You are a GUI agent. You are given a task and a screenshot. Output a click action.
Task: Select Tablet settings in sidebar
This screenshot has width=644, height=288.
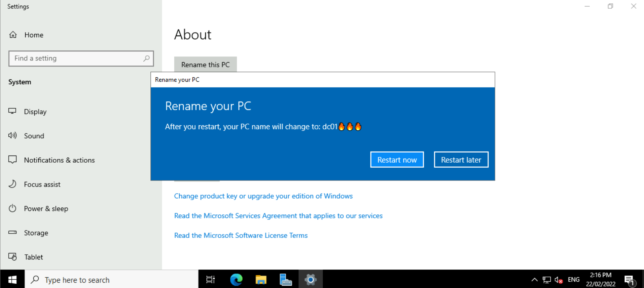click(33, 257)
